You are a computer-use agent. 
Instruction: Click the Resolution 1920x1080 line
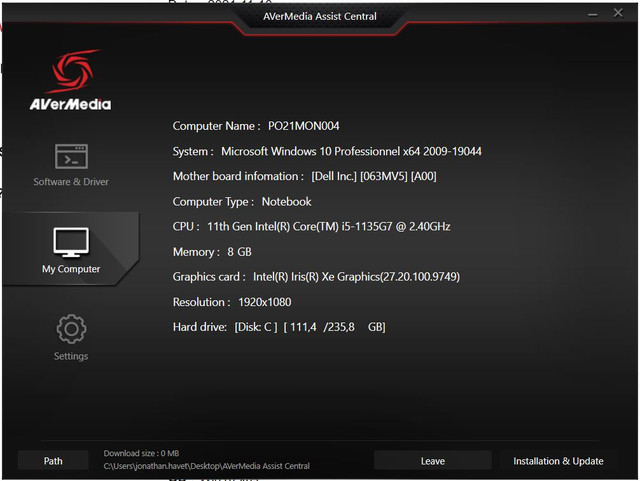pos(232,302)
